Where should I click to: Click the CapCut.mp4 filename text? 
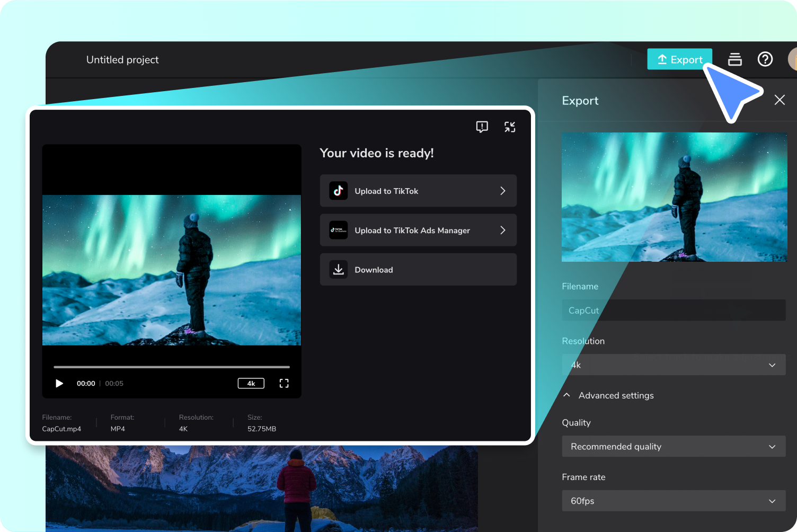tap(61, 429)
